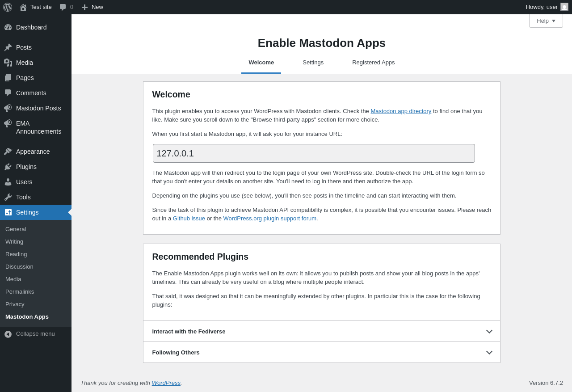Click the EMA Announcements megaphone icon
The height and width of the screenshot is (392, 572).
(8, 123)
